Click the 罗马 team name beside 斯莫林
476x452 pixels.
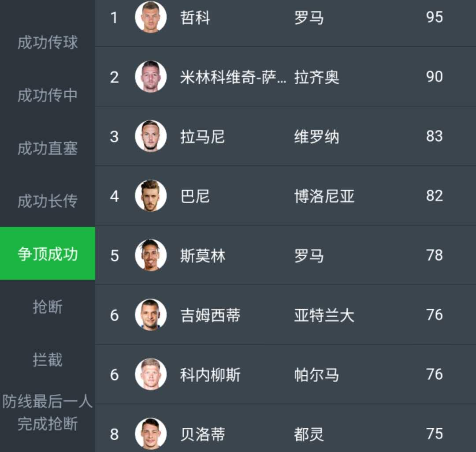pyautogui.click(x=309, y=256)
